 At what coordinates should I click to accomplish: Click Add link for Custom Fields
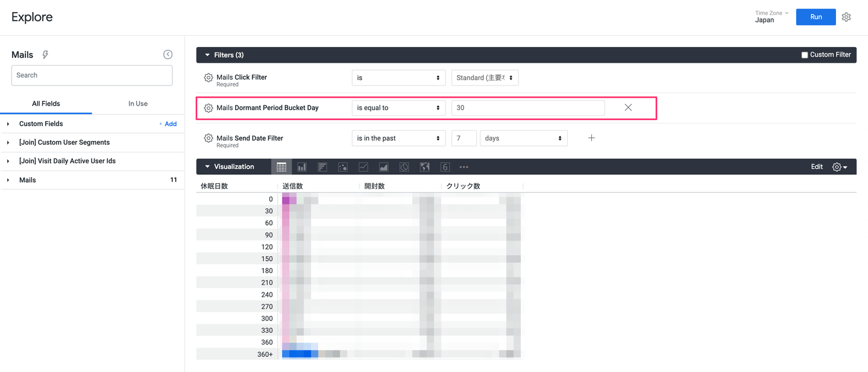168,124
